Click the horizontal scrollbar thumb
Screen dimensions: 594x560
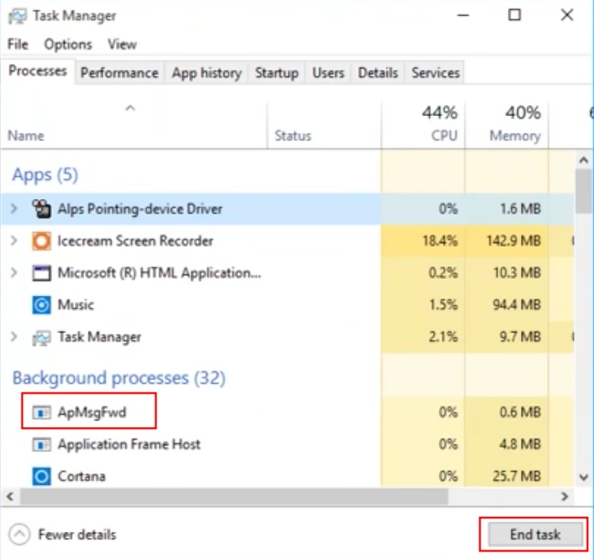(234, 496)
